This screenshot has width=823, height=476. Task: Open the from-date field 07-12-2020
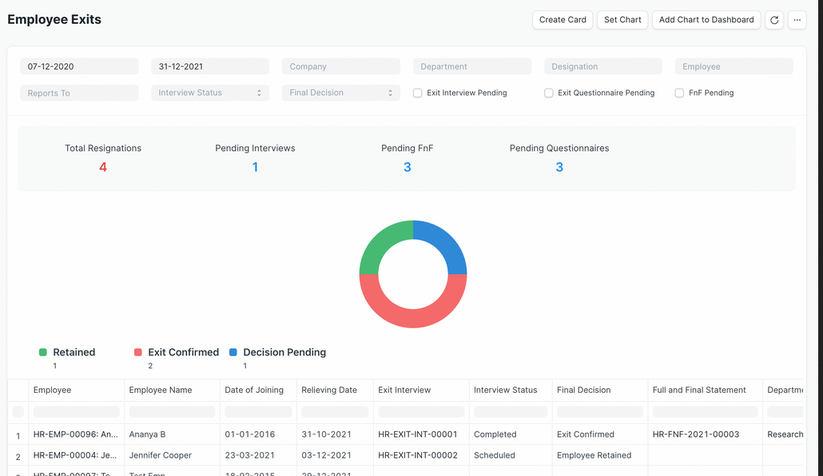coord(79,67)
